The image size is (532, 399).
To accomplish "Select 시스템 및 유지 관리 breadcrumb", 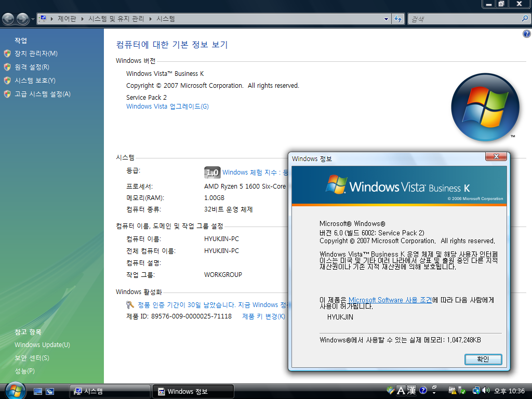I will [116, 19].
